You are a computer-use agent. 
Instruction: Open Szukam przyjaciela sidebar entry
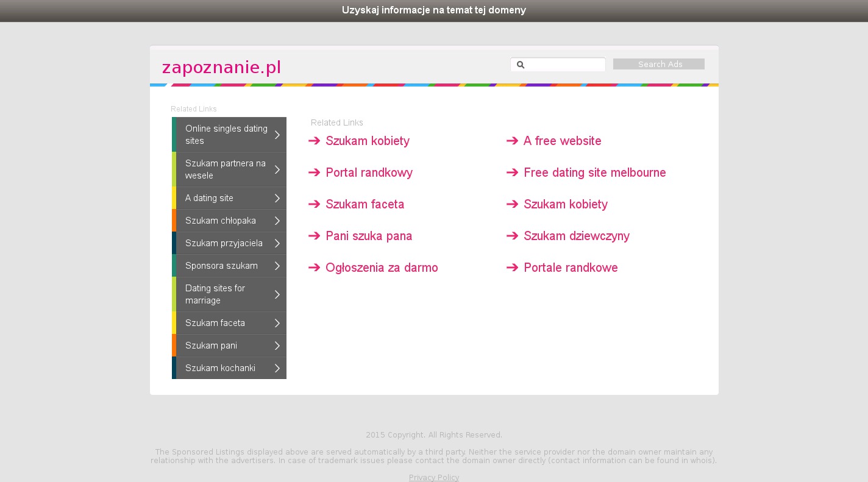pyautogui.click(x=224, y=243)
